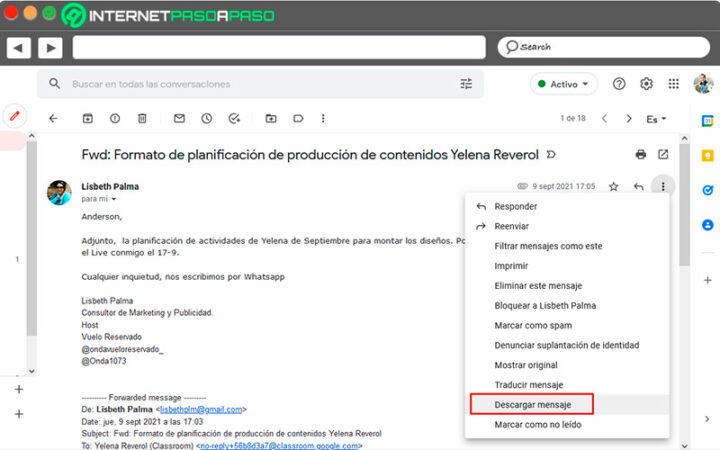Move to folder icon
This screenshot has height=450, width=720.
[271, 118]
